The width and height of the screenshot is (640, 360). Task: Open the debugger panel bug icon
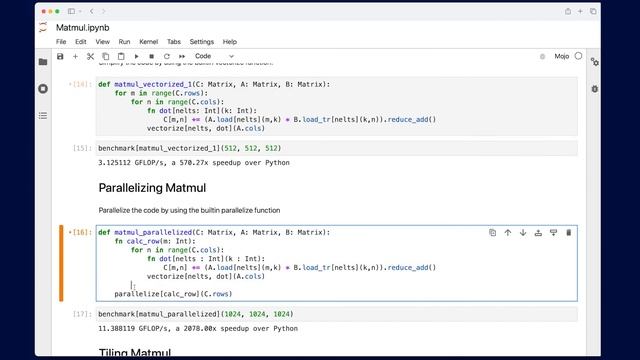coord(595,89)
